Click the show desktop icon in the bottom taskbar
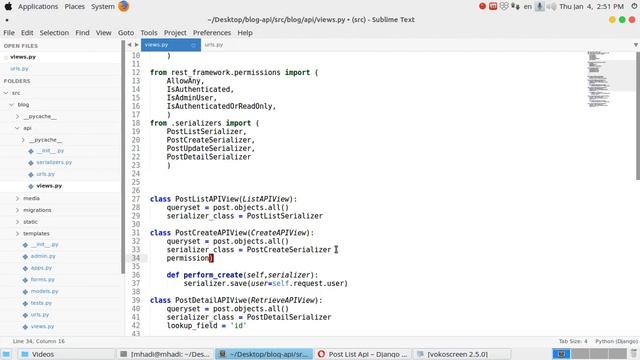640x360 pixels. coord(6,354)
